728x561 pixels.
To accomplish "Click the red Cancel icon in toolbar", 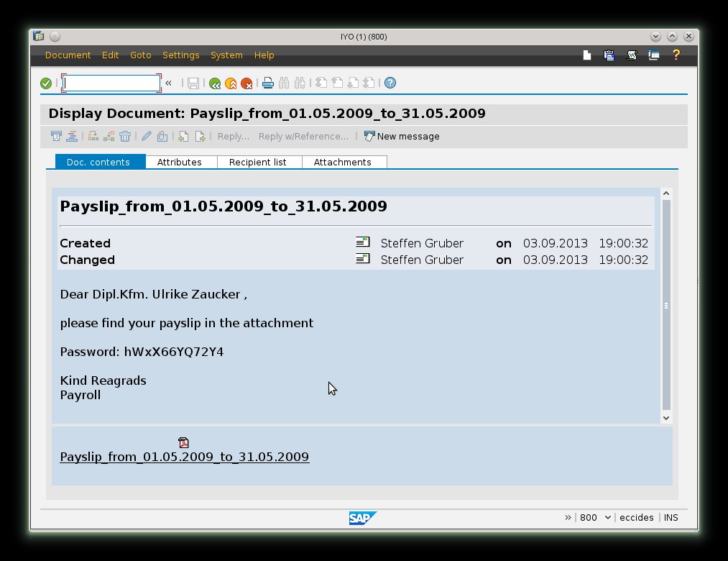I will tap(246, 83).
